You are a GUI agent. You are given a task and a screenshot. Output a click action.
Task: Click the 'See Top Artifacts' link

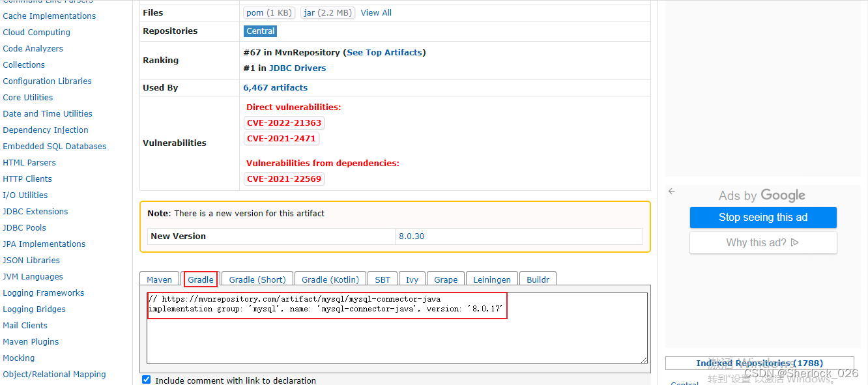point(384,52)
